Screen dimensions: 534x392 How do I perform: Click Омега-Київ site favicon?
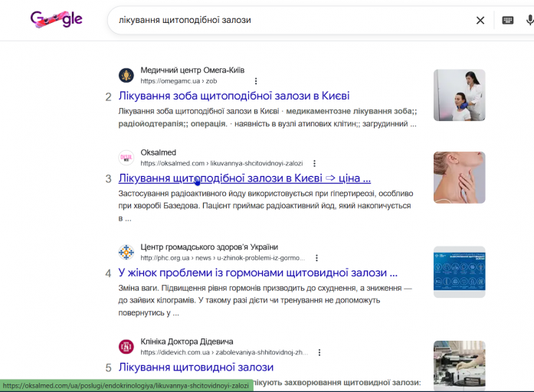(126, 75)
